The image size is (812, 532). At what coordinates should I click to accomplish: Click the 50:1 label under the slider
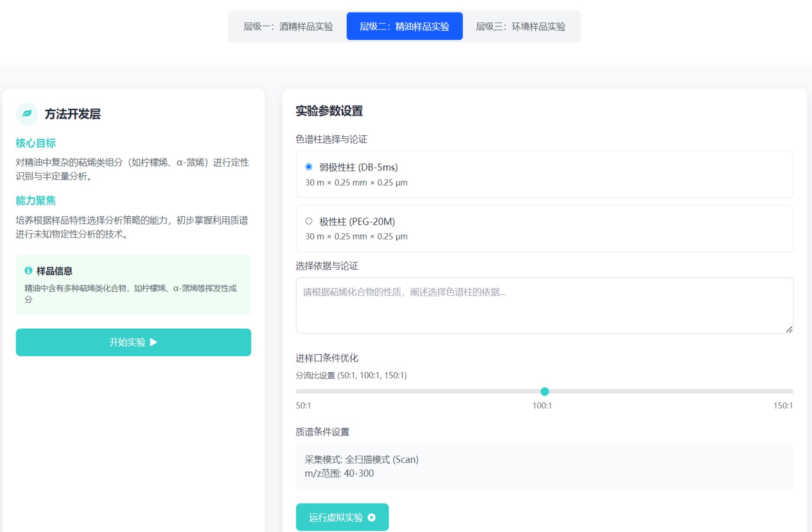tap(303, 406)
